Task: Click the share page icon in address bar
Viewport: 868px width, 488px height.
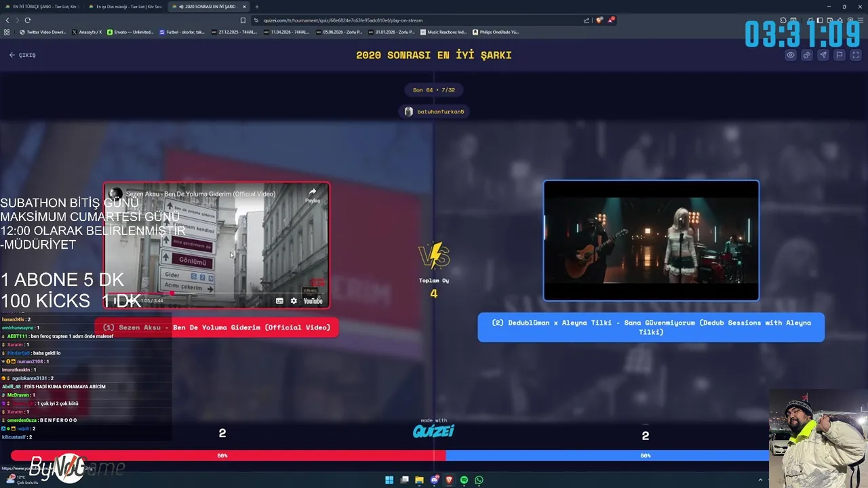Action: [587, 20]
